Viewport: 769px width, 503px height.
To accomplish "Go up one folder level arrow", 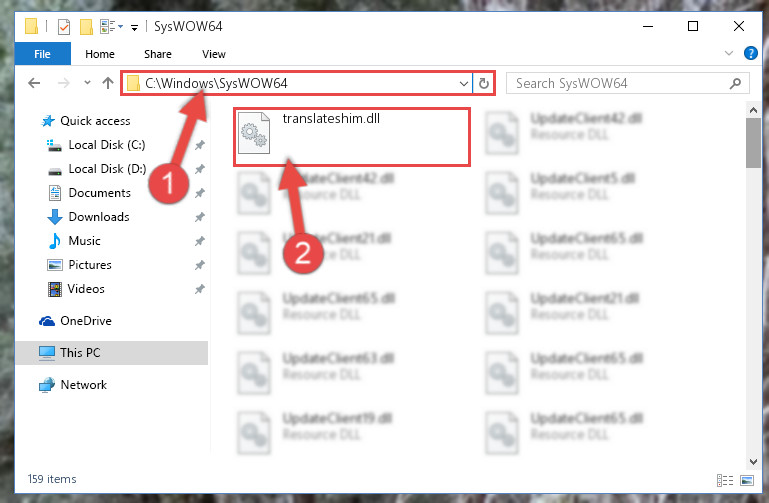I will click(108, 83).
